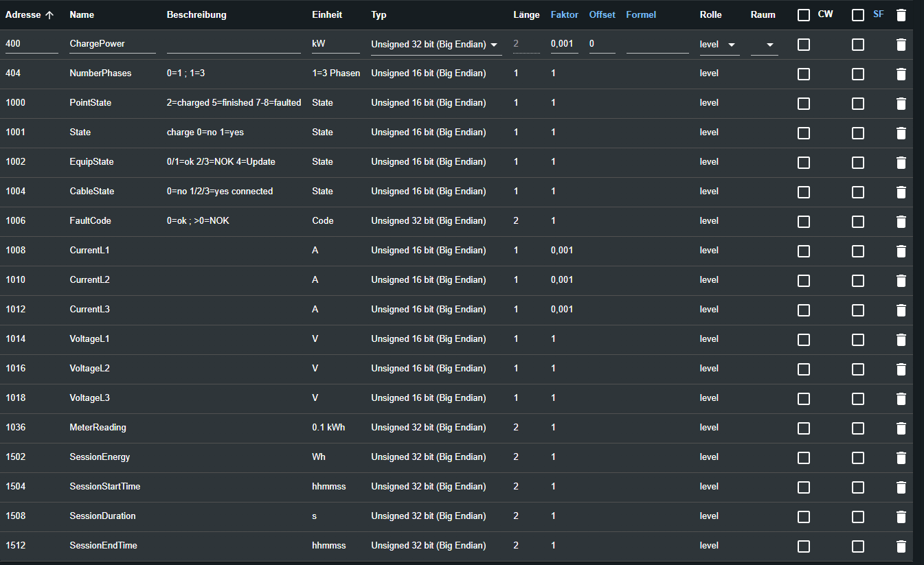Enable the SF checkbox for PointState
Image resolution: width=924 pixels, height=565 pixels.
click(x=858, y=104)
